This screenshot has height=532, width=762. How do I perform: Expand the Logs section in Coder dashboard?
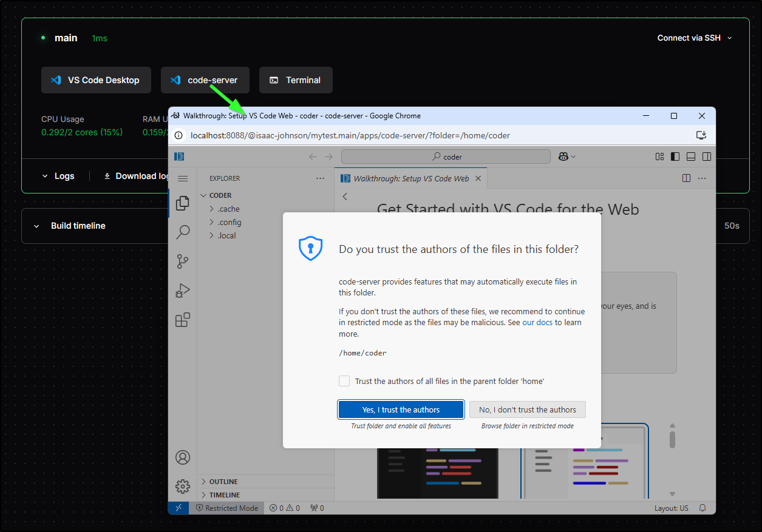click(x=58, y=176)
